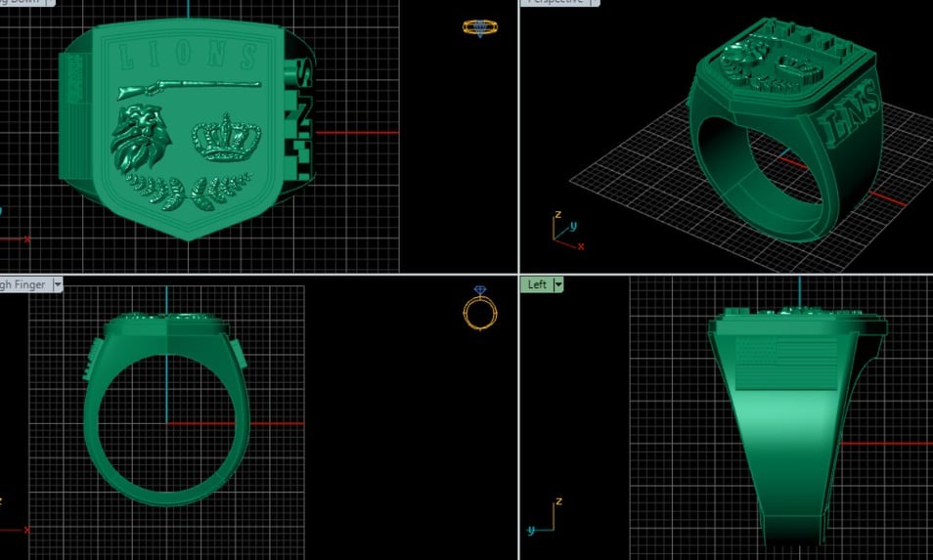
Task: Click the Left viewport title label
Action: [x=537, y=284]
